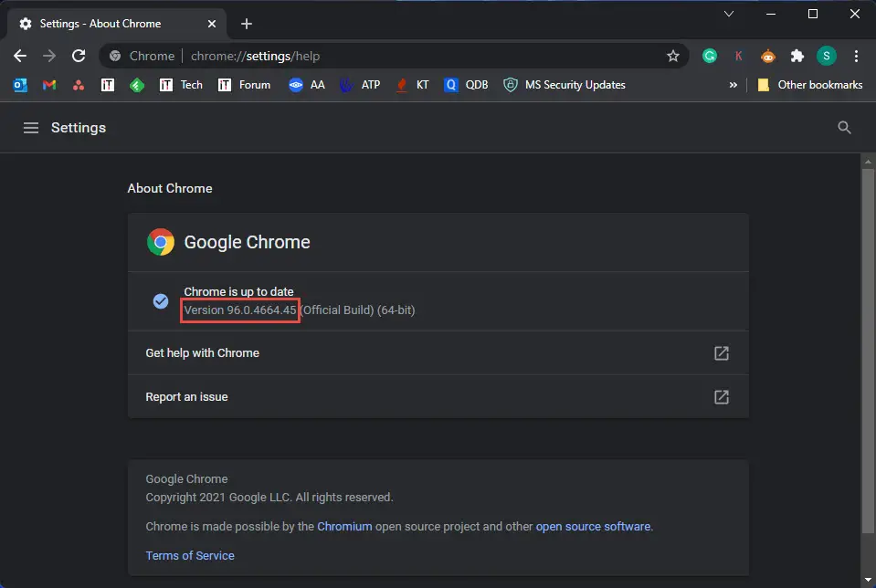Click the standalone IT bookmark icon

(x=107, y=85)
